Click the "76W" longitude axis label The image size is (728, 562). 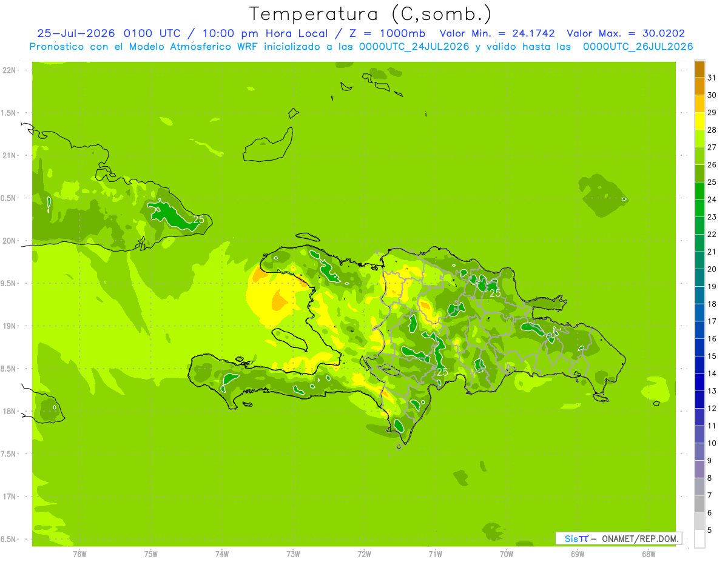[x=79, y=554]
